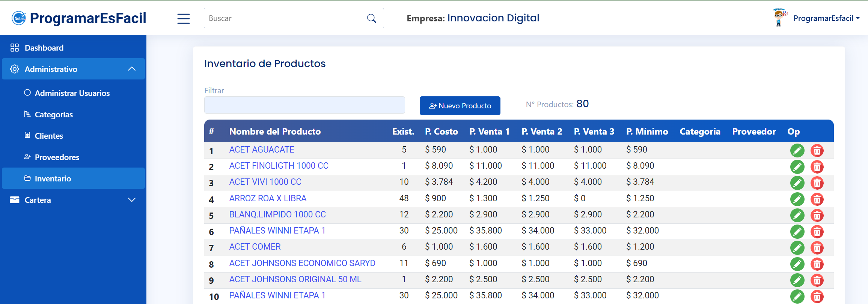This screenshot has width=868, height=304.
Task: Open the ACET FINOLIGTH 1000 CC link
Action: (x=279, y=166)
